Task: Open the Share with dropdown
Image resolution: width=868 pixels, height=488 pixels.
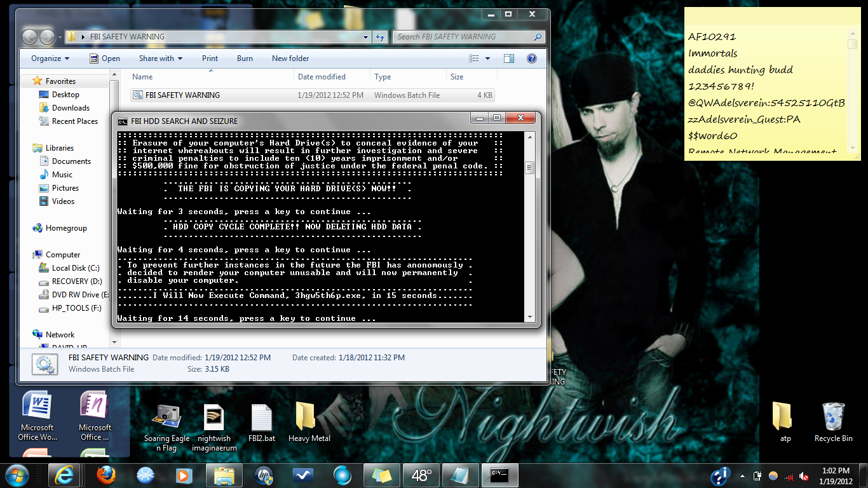Action: point(161,58)
